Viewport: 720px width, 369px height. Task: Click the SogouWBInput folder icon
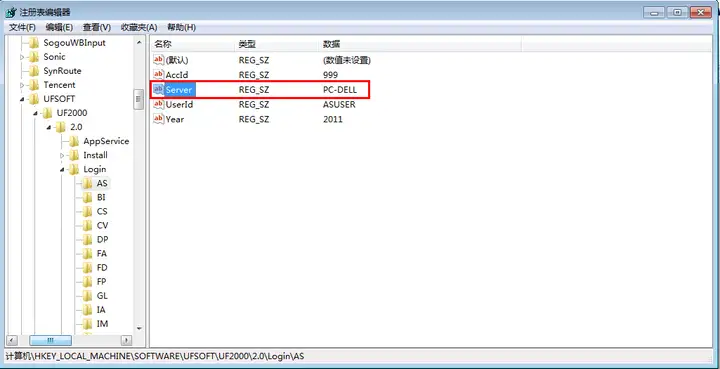coord(34,43)
